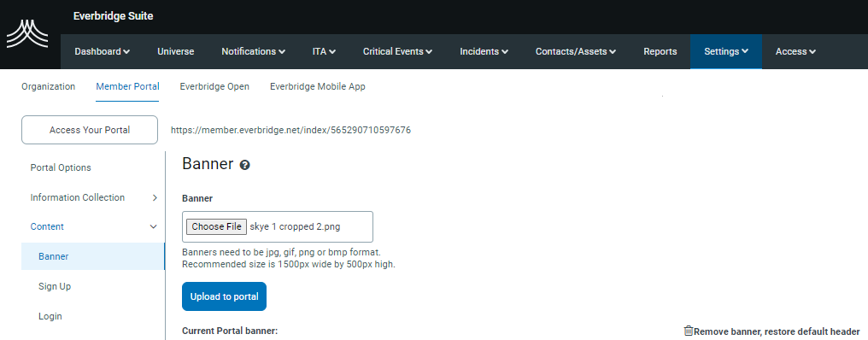Screen dimensions: 868x340
Task: Click the Banner help question mark icon
Action: click(x=244, y=165)
